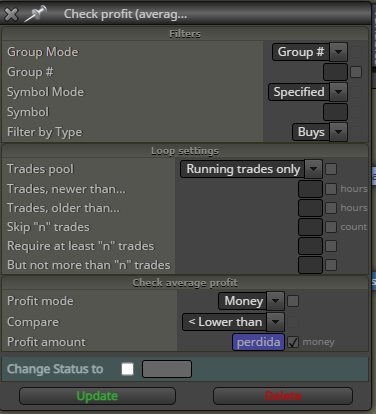Click But not more than "n" trades field

[x=310, y=265]
